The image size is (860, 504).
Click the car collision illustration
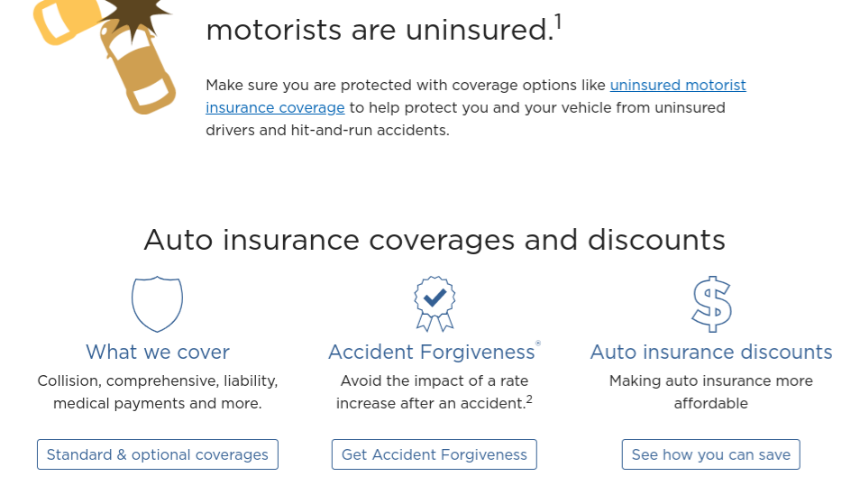click(105, 56)
